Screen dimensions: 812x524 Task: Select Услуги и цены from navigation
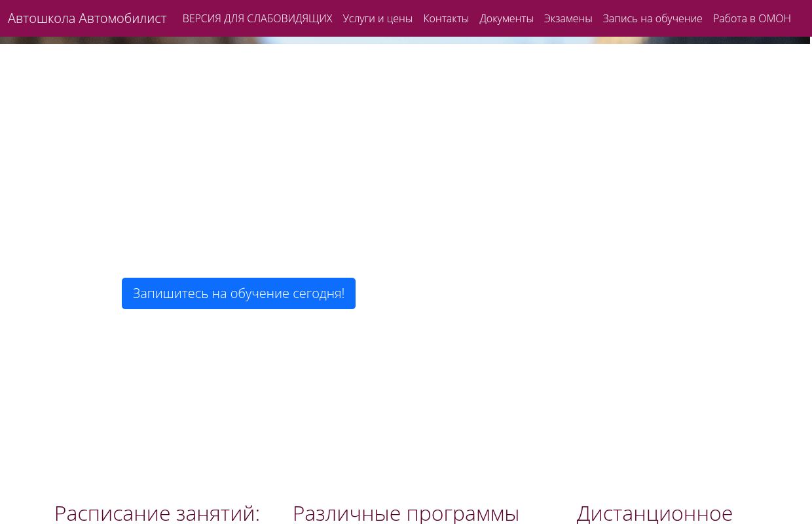377,18
